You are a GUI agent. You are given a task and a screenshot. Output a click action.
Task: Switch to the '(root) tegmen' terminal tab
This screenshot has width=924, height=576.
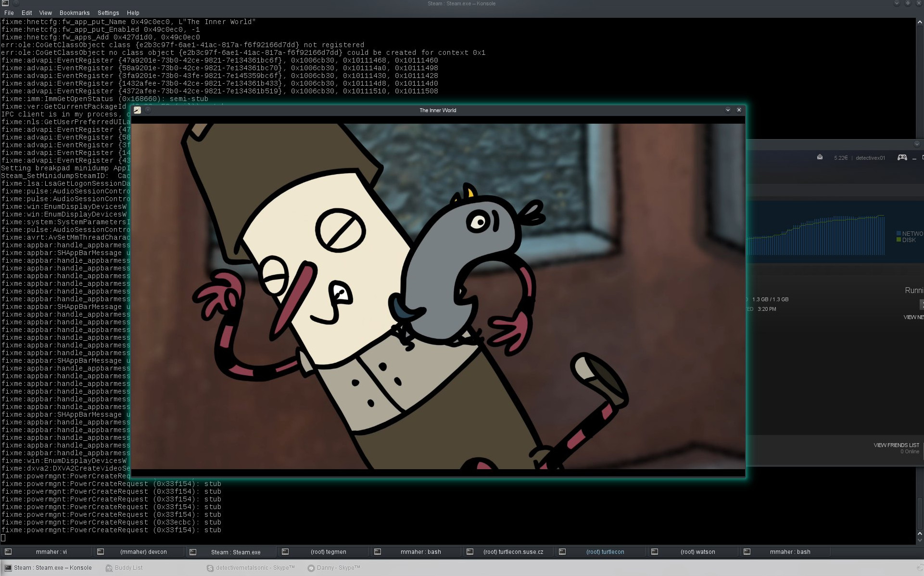tap(324, 552)
